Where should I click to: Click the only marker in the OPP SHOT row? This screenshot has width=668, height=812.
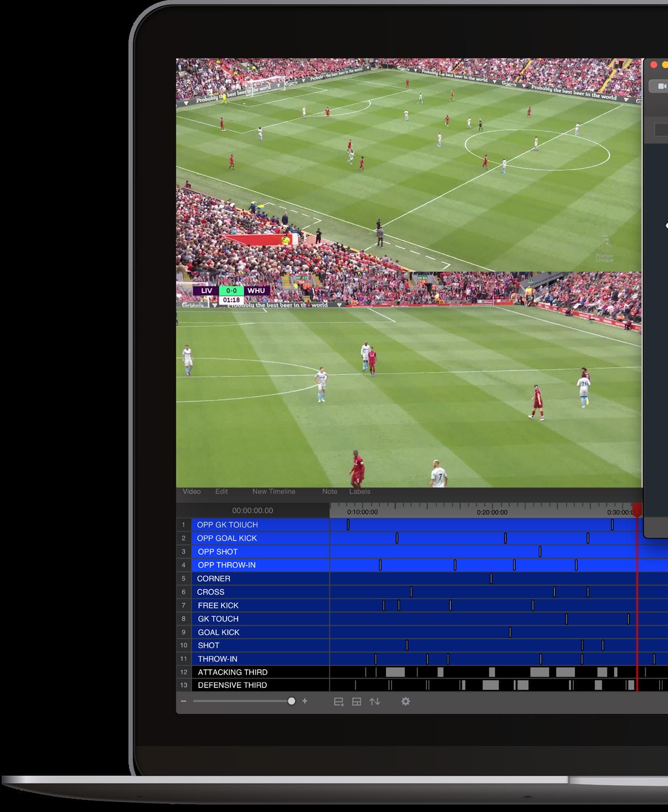coord(540,552)
